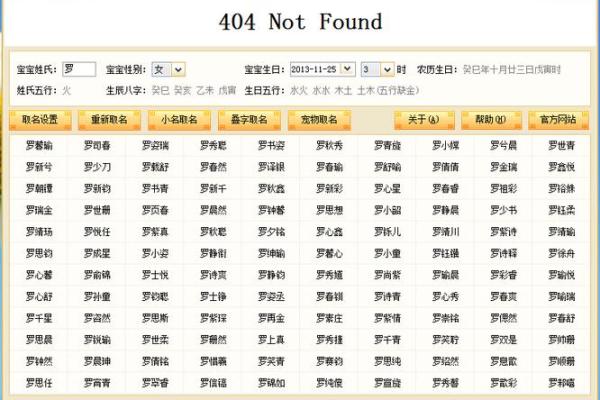Expand the birth hour dropdown showing 3

tap(387, 70)
